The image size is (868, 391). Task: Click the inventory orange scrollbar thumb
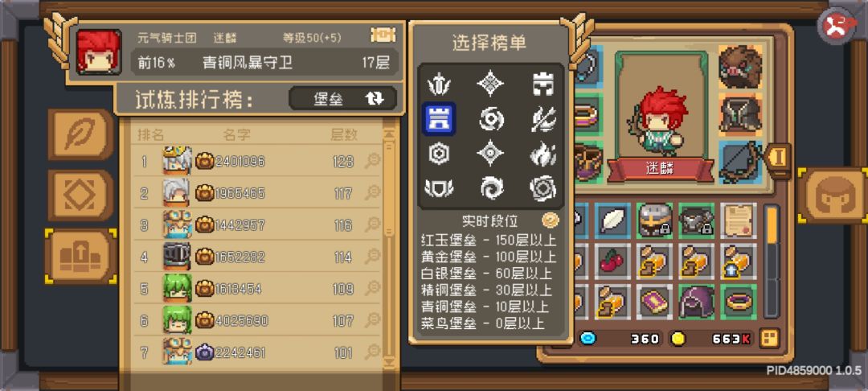[772, 225]
